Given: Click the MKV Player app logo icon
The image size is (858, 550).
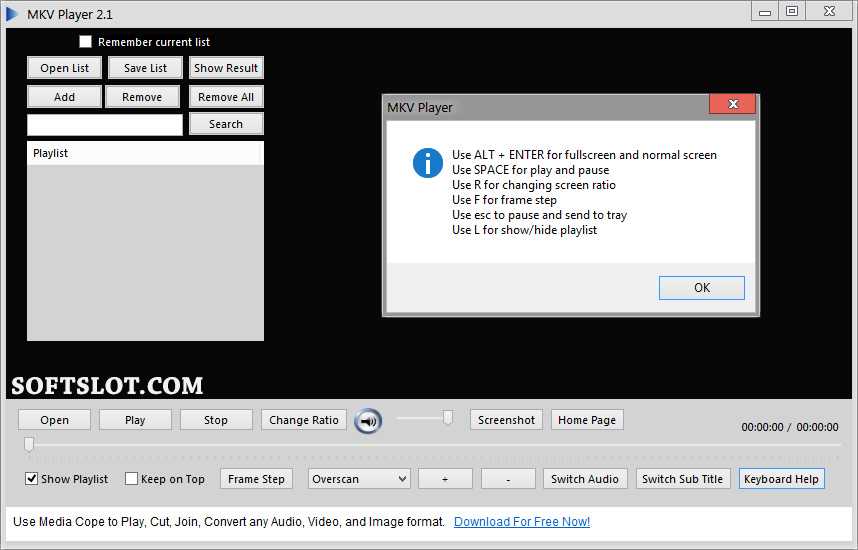Looking at the screenshot, I should 11,14.
